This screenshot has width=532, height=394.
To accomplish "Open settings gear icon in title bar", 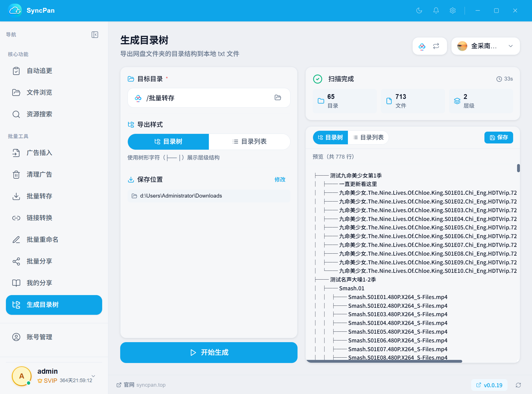I will coord(453,10).
